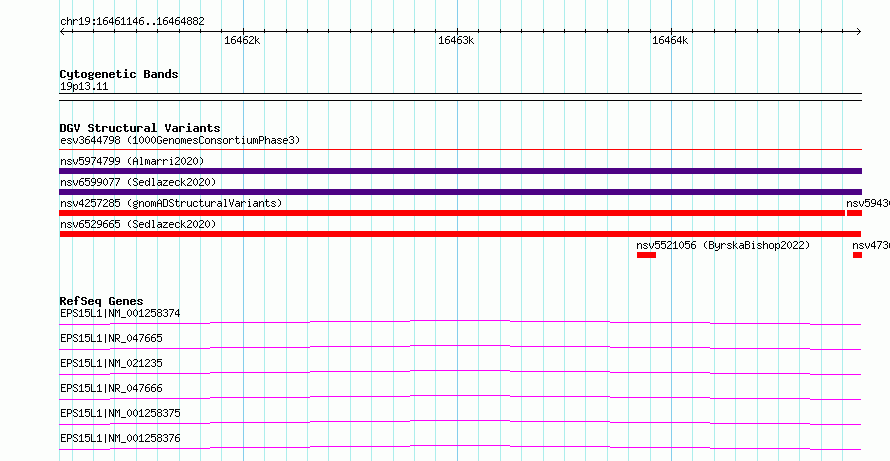
Task: Click the 16463k ruler tick label
Action: click(456, 40)
